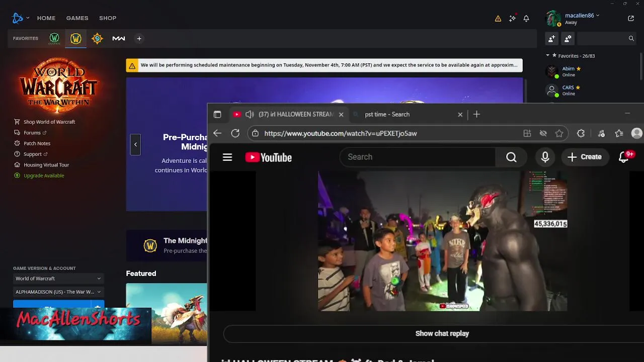Go to previous promo with left chevron
644x362 pixels.
tap(135, 144)
